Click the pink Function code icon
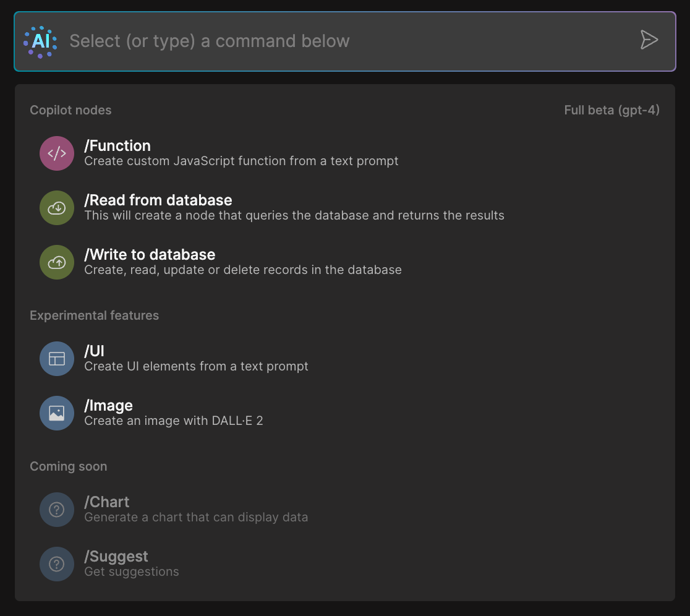Viewport: 690px width, 616px height. pos(57,153)
